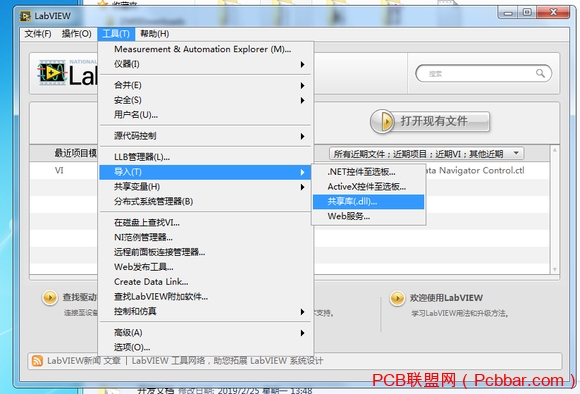The width and height of the screenshot is (580, 394).
Task: Select Web服务... submenu item
Action: [368, 216]
